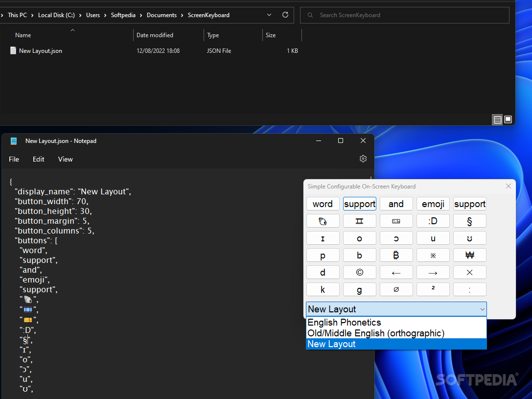This screenshot has width=532, height=399.
Task: Select Old/Middle English (orthographic) layout
Action: tap(396, 333)
